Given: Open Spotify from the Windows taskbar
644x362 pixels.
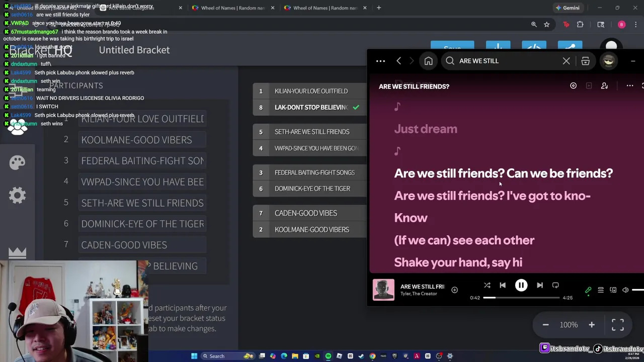Looking at the screenshot, I should pos(328,356).
